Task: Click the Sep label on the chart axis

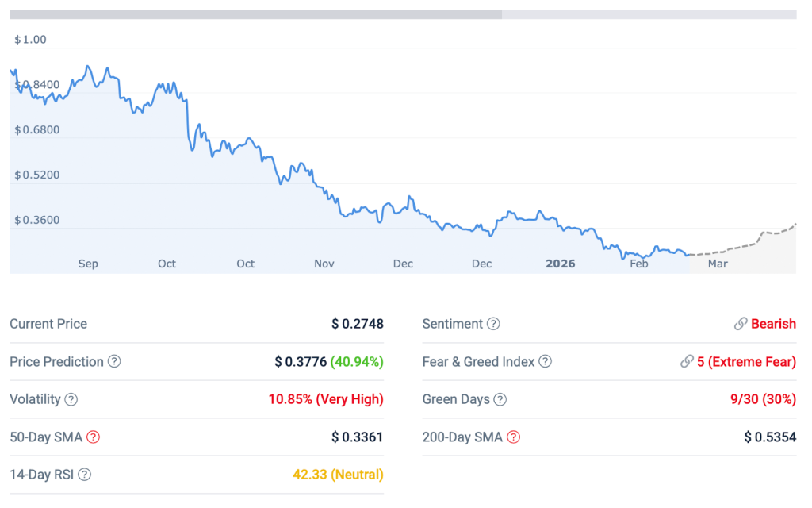Action: coord(88,264)
